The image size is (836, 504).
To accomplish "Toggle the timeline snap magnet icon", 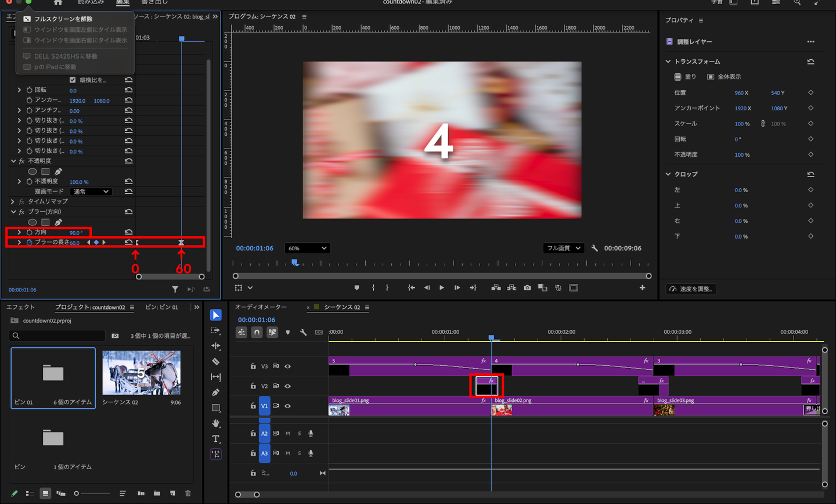I will point(257,332).
